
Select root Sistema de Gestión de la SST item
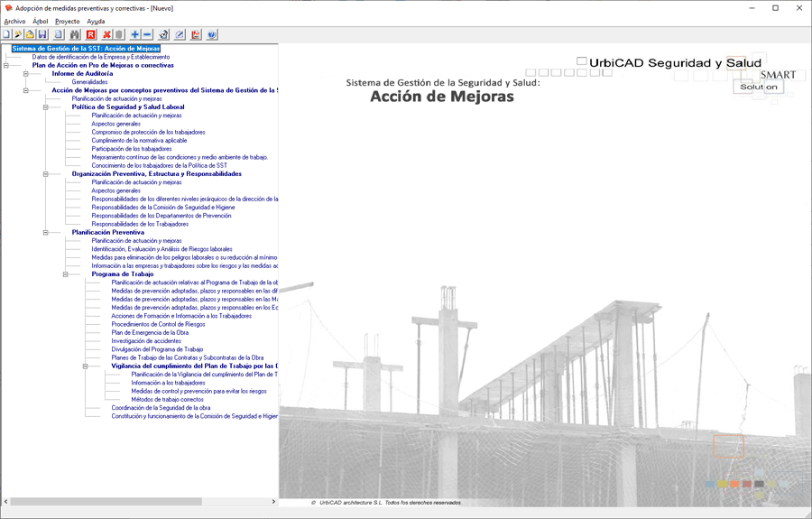86,49
